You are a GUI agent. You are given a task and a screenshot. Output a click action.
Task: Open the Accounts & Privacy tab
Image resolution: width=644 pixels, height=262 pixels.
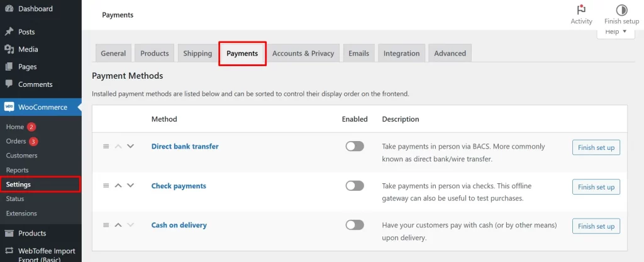(303, 54)
